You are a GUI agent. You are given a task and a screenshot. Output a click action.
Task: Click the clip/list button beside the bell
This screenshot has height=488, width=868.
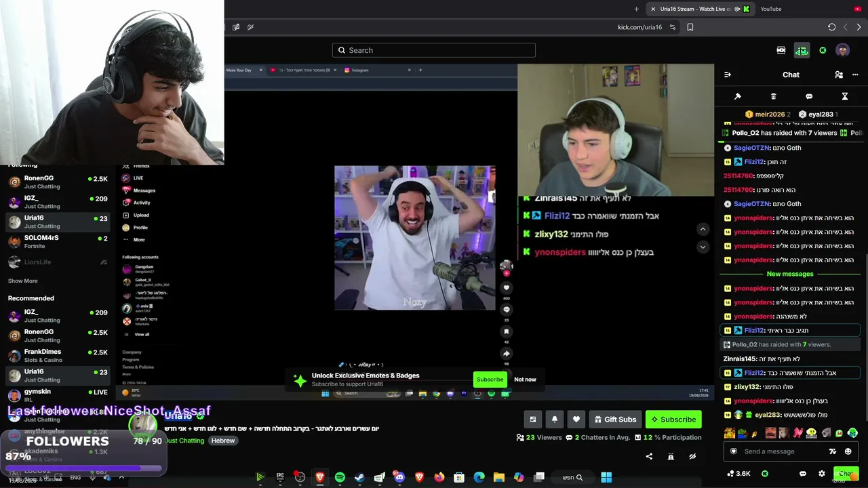click(533, 420)
